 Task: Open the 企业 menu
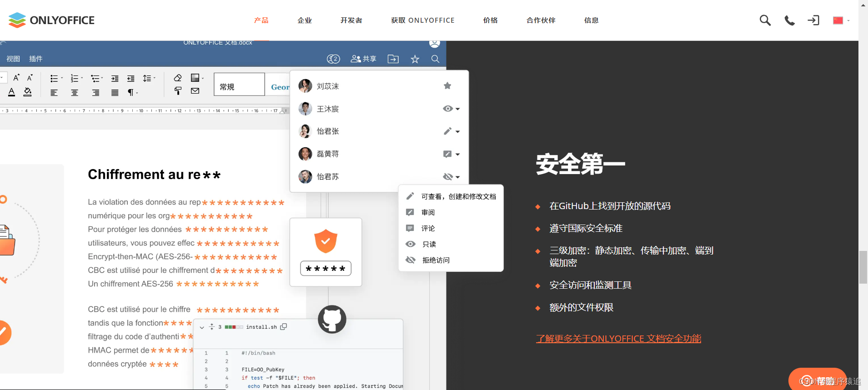(x=305, y=20)
